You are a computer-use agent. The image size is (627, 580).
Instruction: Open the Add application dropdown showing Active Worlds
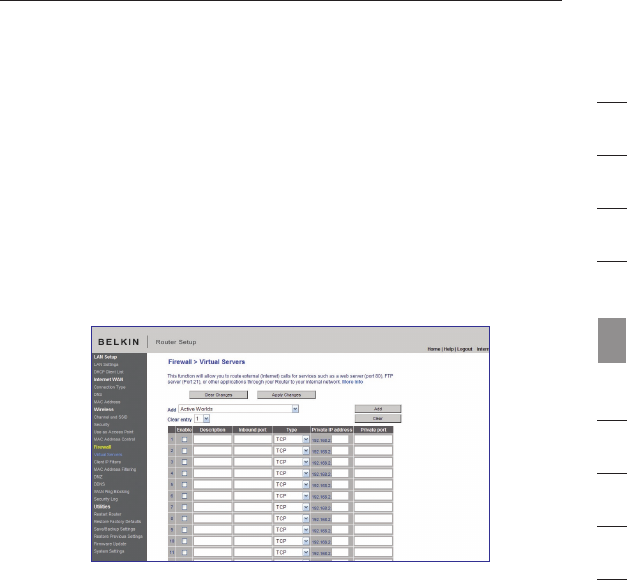point(238,409)
